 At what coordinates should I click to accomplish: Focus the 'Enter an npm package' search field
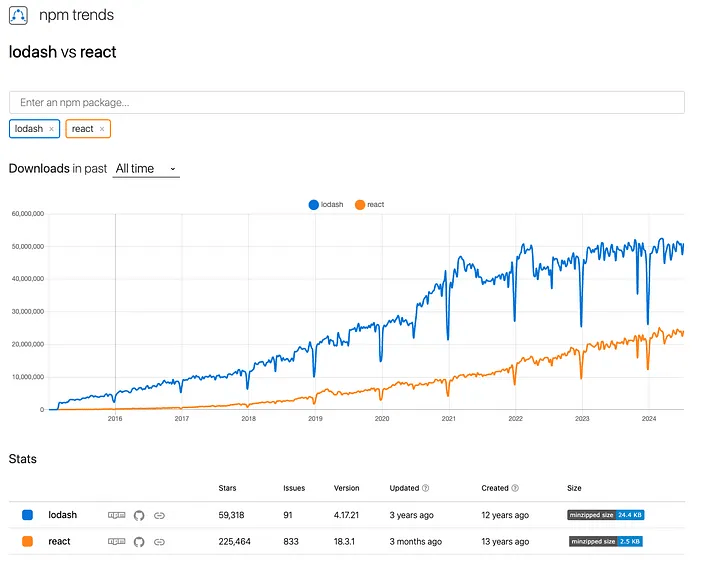pyautogui.click(x=347, y=102)
